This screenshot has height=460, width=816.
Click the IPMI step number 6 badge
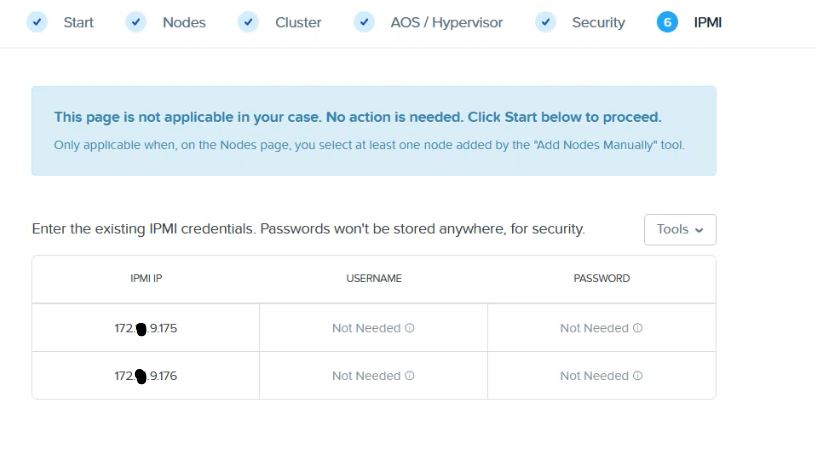pos(667,22)
